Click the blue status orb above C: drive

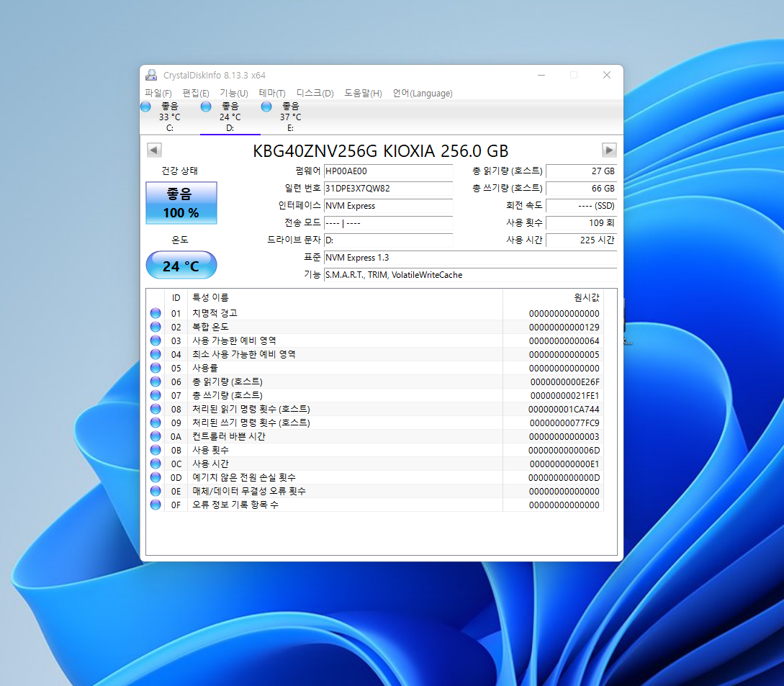(145, 107)
